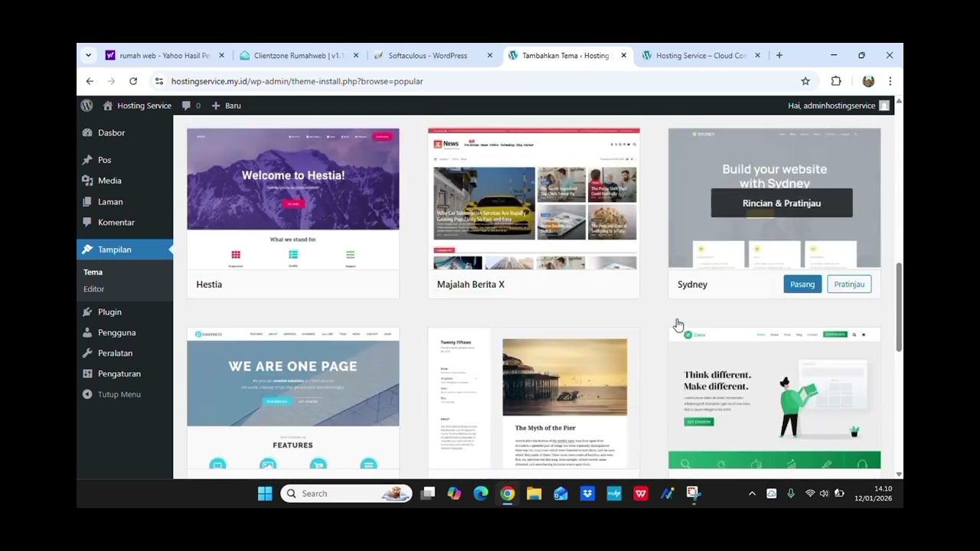Open Chrome extensions puzzle icon

pos(836,81)
